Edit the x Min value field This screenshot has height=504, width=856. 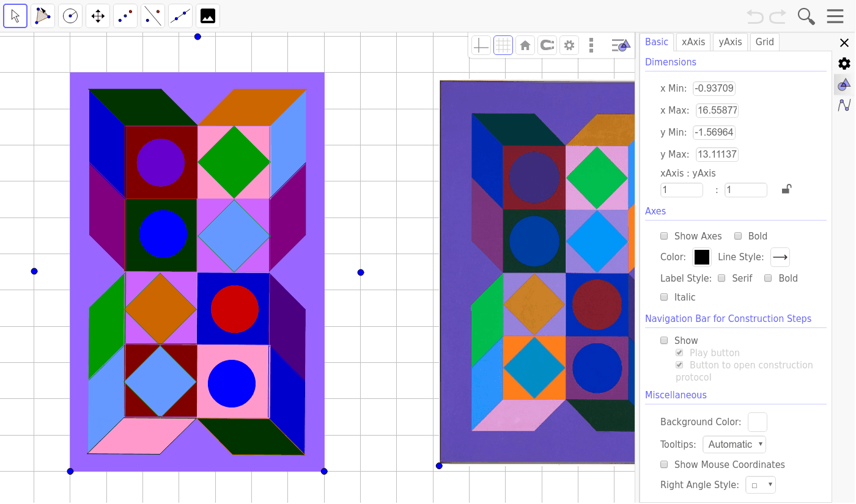click(714, 89)
